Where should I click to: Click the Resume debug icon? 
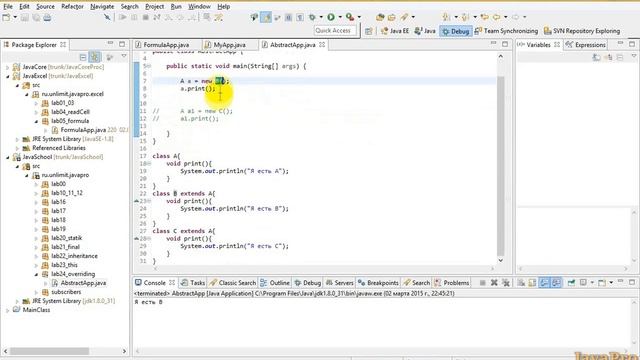pyautogui.click(x=122, y=17)
